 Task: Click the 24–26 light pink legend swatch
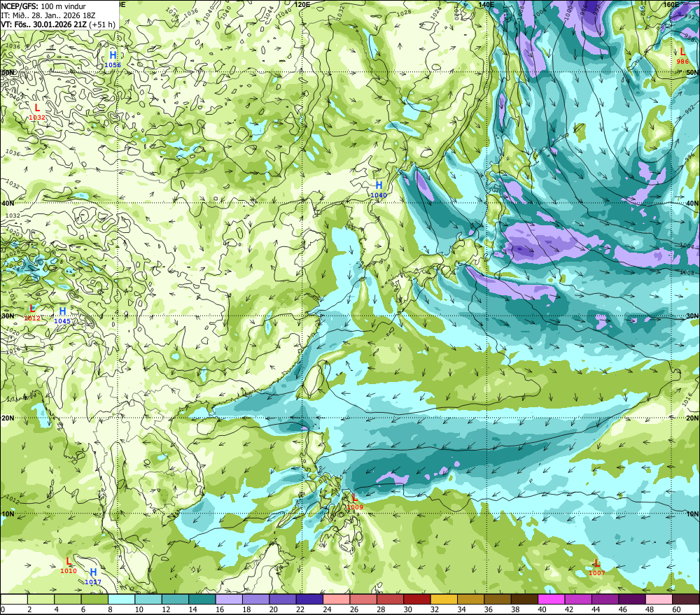tap(337, 599)
